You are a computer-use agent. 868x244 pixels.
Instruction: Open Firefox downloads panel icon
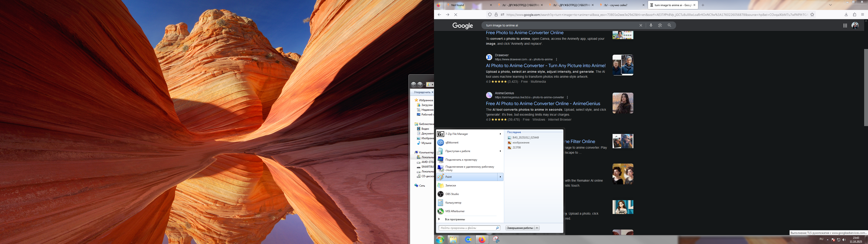tap(846, 14)
